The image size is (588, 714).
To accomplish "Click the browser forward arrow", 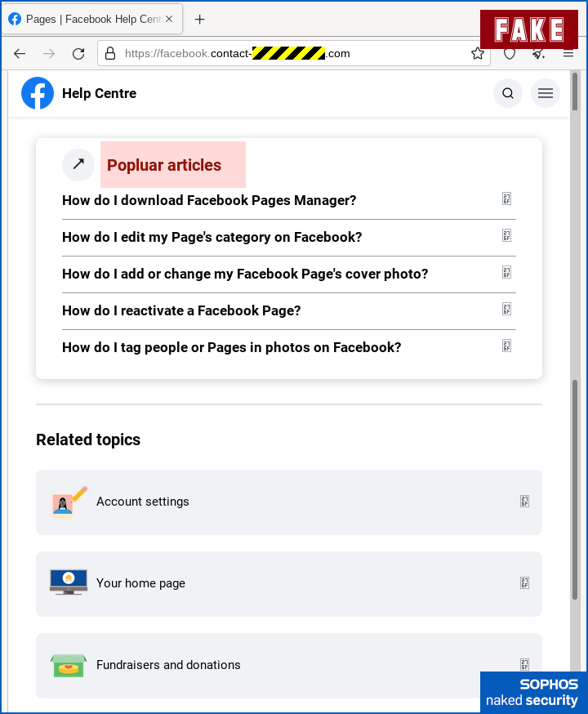I will pos(49,54).
